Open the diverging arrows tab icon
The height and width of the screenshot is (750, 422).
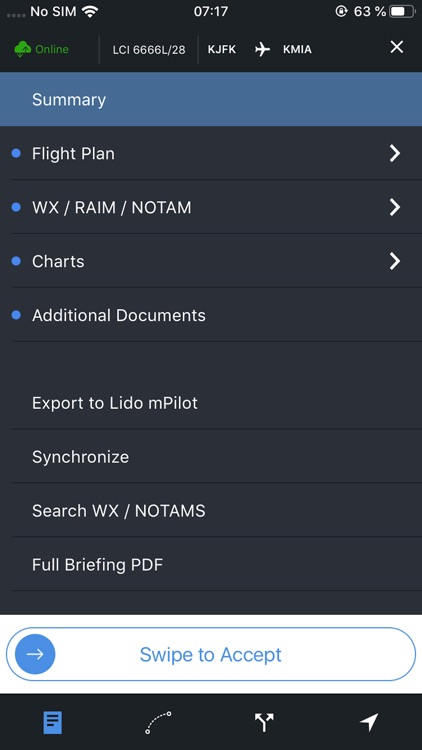click(x=264, y=722)
